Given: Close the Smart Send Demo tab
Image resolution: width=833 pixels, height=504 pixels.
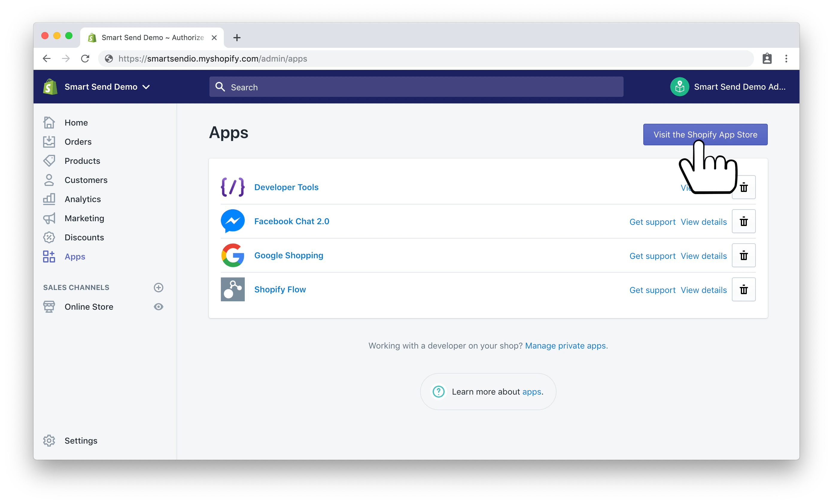Looking at the screenshot, I should click(214, 37).
